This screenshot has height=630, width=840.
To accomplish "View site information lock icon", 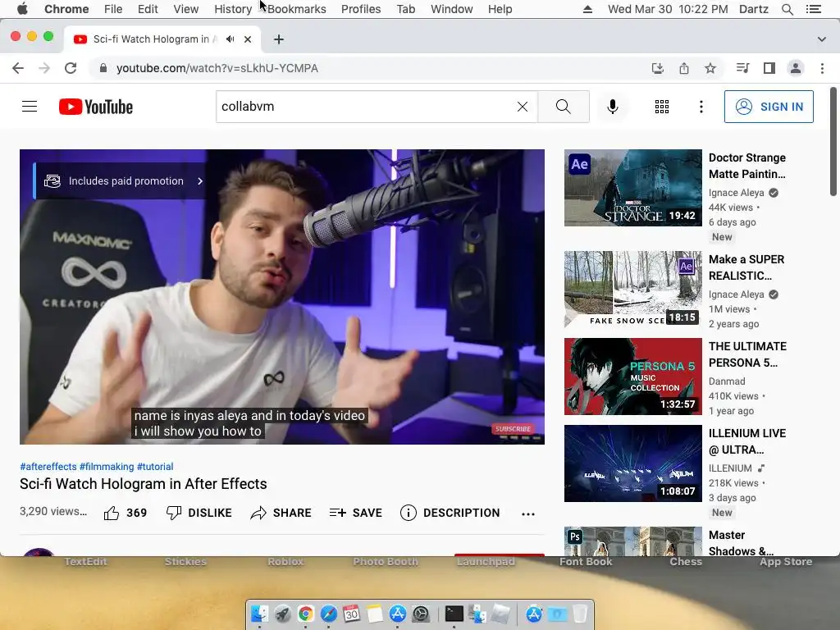I will point(103,68).
